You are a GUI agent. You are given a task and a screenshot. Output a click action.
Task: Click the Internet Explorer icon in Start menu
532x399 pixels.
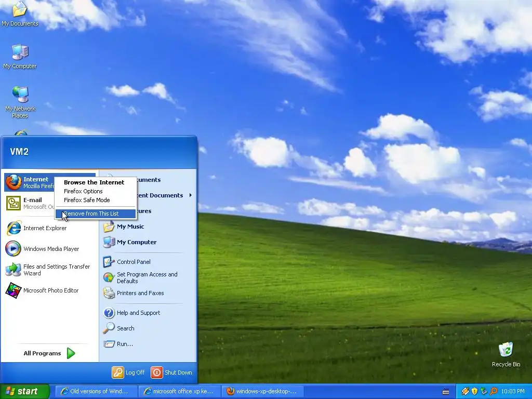[x=14, y=228]
